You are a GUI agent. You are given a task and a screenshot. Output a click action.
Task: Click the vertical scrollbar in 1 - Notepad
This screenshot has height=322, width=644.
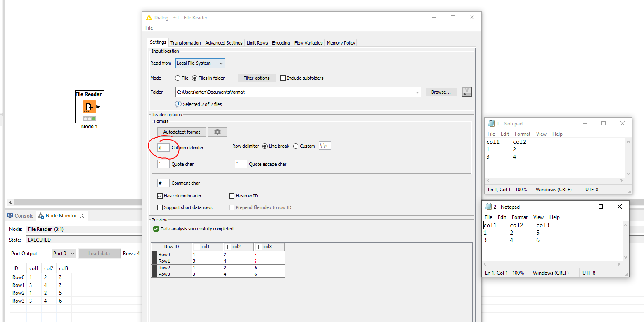click(x=629, y=158)
